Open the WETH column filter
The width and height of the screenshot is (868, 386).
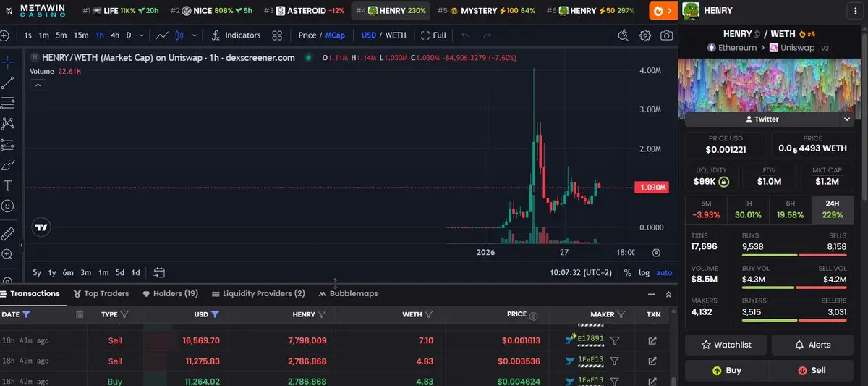429,315
